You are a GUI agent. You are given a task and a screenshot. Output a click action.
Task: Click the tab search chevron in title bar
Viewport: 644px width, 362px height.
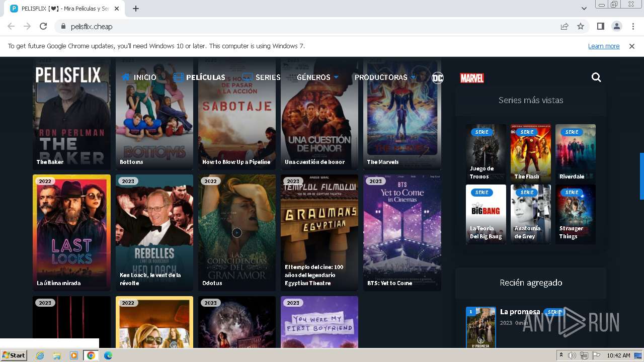coord(584,9)
